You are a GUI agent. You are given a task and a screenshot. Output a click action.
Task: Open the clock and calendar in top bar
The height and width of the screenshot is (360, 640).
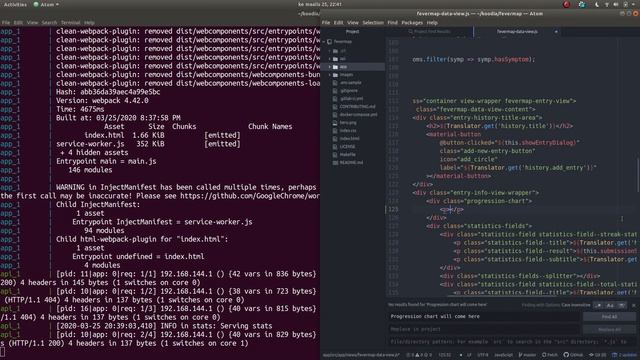point(320,4)
